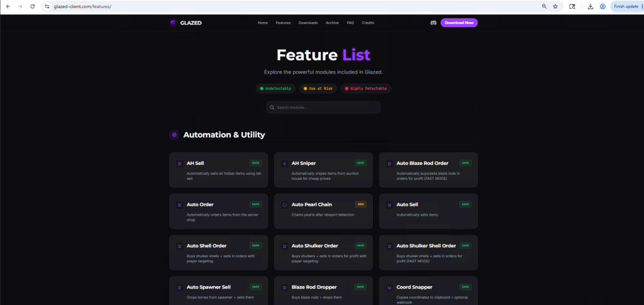Click the RISK badge on Auto Pearl Chain
The height and width of the screenshot is (305, 644).
pyautogui.click(x=360, y=204)
